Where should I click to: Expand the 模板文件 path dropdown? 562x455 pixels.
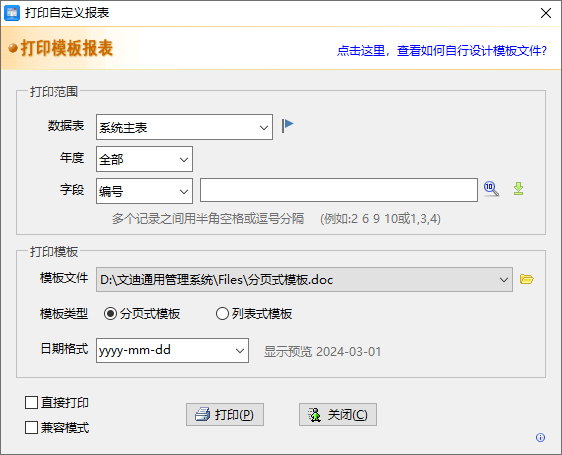coord(304,279)
